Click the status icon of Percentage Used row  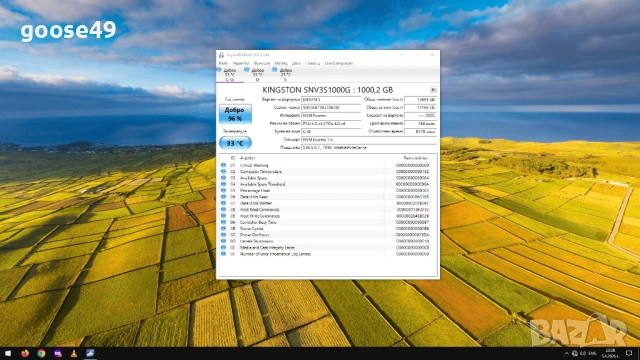click(x=223, y=191)
